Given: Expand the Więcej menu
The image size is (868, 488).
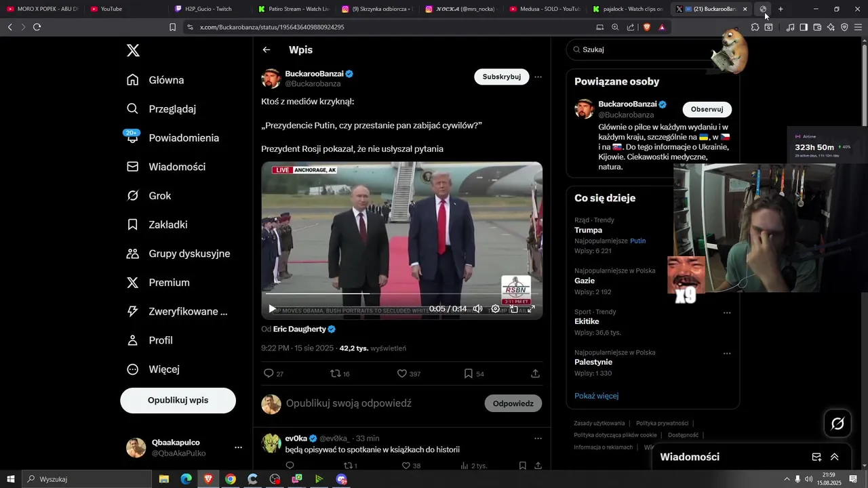Looking at the screenshot, I should tap(153, 369).
